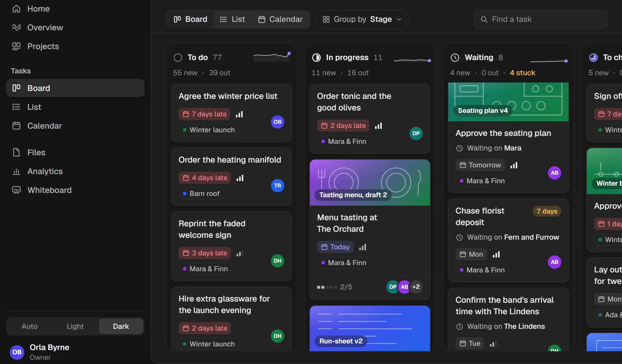Click the TR avatar on heating manifold card
This screenshot has width=622, height=364.
[x=277, y=186]
